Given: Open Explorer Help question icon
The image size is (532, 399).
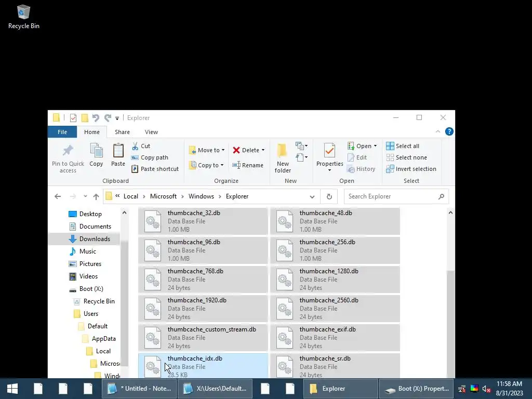Looking at the screenshot, I should point(449,131).
